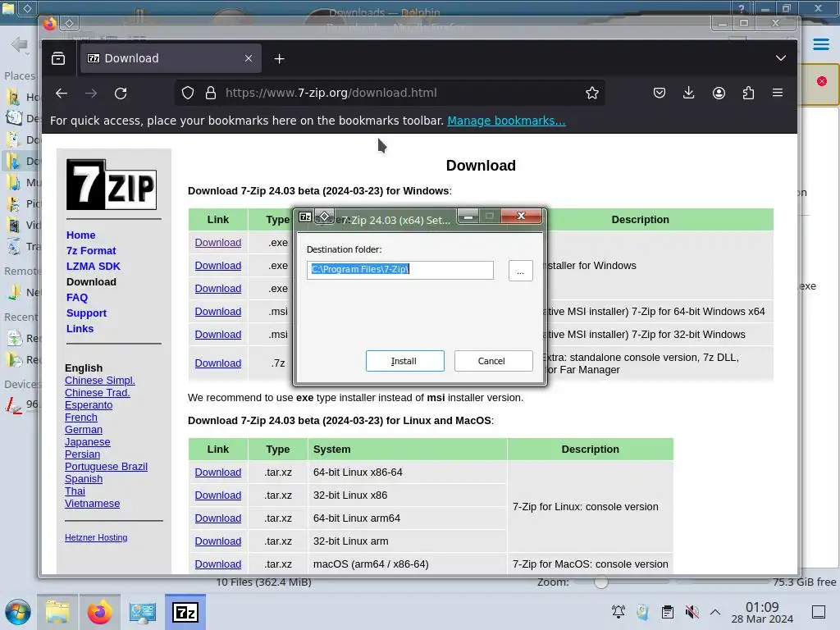Select the 7z installer taskbar entry
This screenshot has width=840, height=630.
[x=185, y=612]
